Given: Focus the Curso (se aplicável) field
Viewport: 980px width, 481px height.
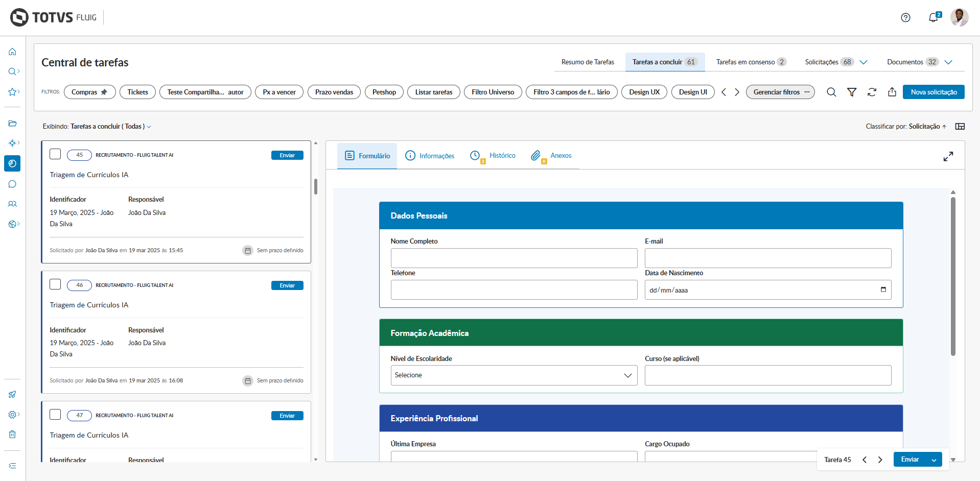Looking at the screenshot, I should 768,375.
